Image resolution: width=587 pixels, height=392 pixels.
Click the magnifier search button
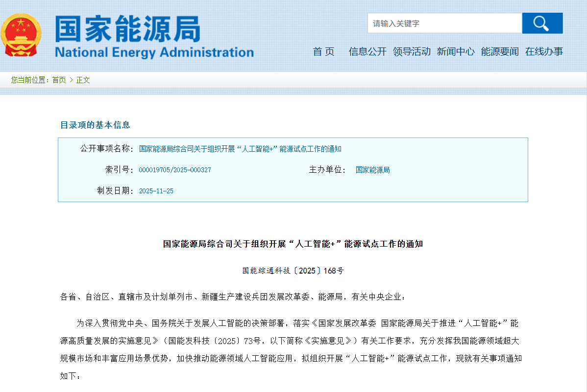(x=542, y=23)
